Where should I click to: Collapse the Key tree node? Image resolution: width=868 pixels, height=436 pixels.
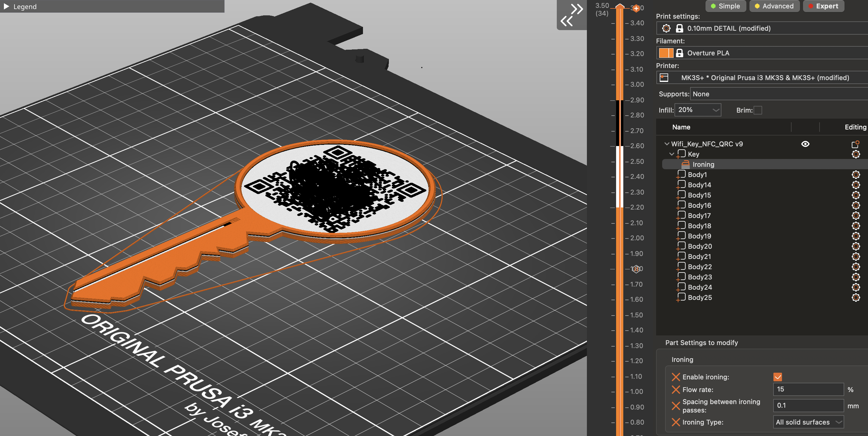671,154
